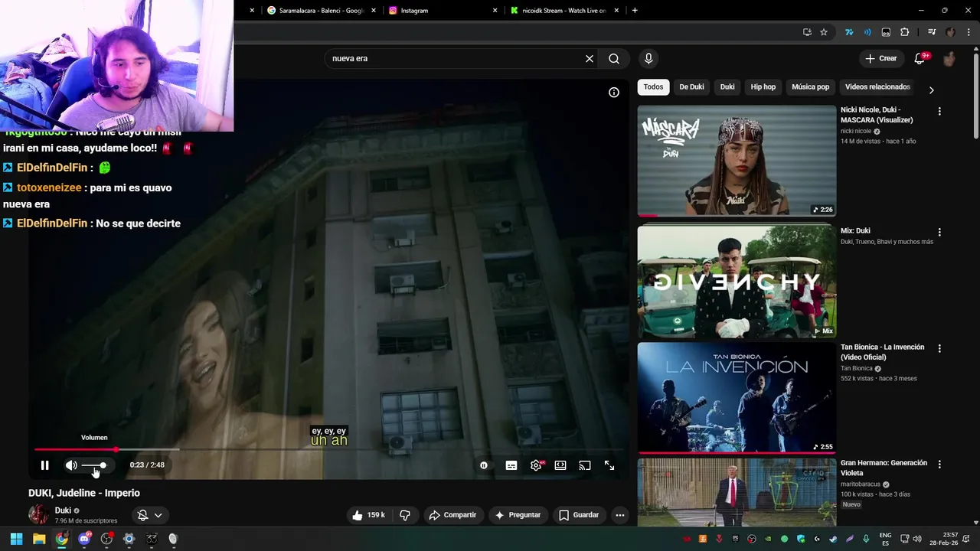Image resolution: width=980 pixels, height=551 pixels.
Task: Open the media controls icon in toolbar
Action: pos(932,32)
